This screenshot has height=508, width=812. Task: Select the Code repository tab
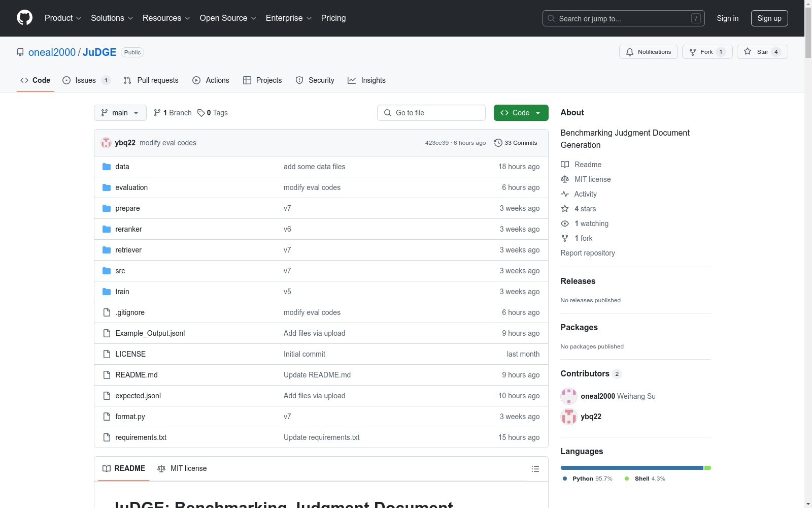[36, 80]
